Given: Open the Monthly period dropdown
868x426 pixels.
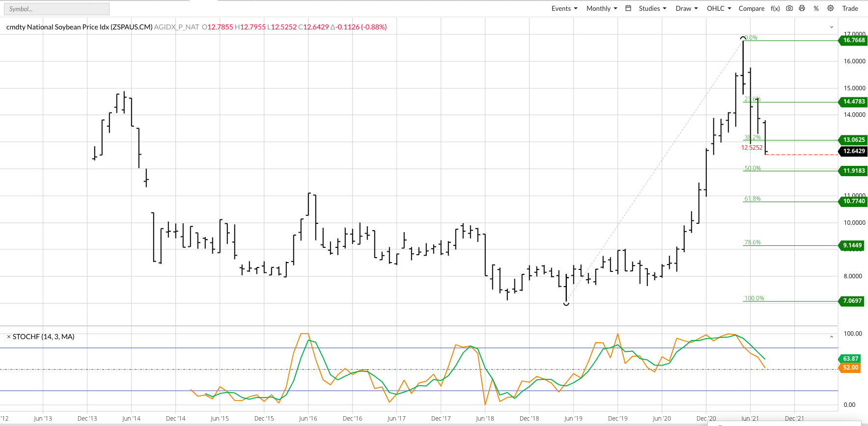Looking at the screenshot, I should [601, 8].
